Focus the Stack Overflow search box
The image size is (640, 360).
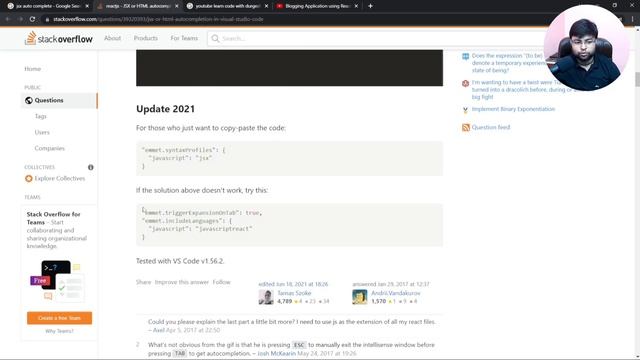coord(376,38)
